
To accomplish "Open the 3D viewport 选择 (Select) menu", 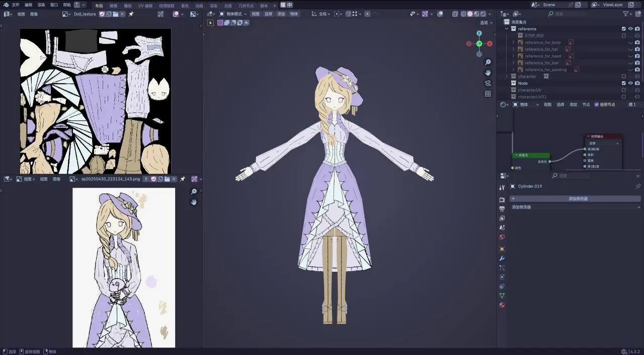I will (269, 14).
